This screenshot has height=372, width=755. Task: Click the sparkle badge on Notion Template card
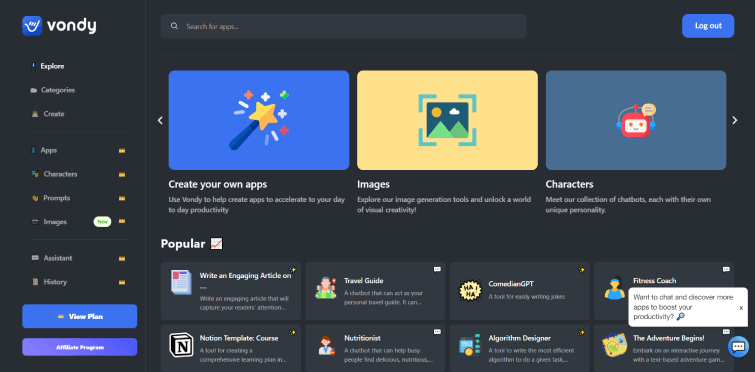[292, 332]
